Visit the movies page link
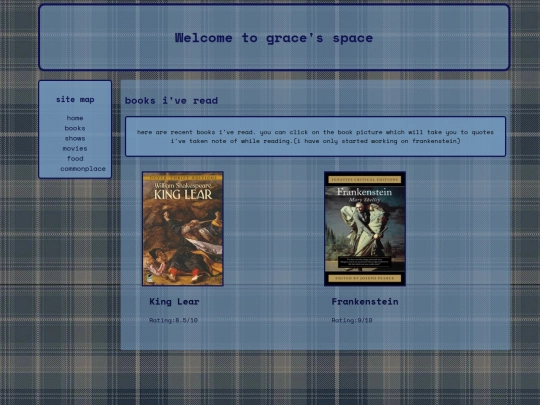This screenshot has height=405, width=540. [75, 148]
